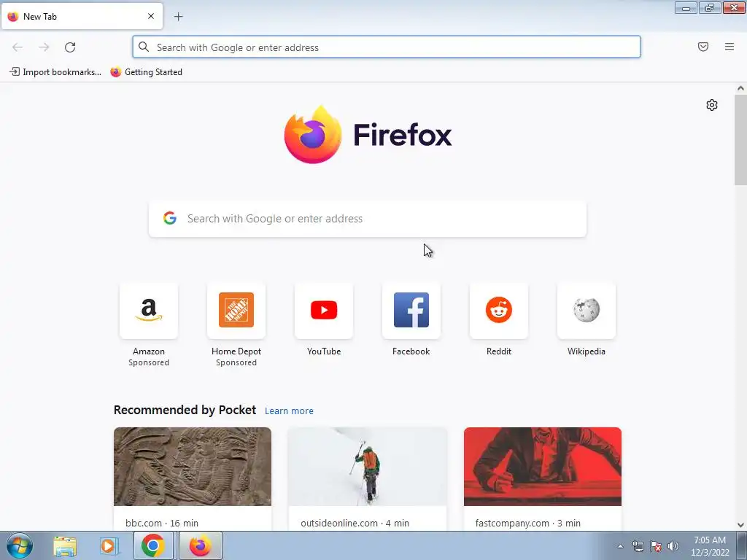Screen dimensions: 747x560
Task: Click the address bar search field
Action: (x=387, y=47)
